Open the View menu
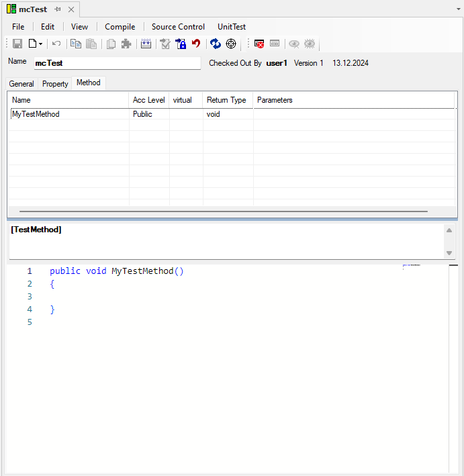This screenshot has height=476, width=464. 79,27
